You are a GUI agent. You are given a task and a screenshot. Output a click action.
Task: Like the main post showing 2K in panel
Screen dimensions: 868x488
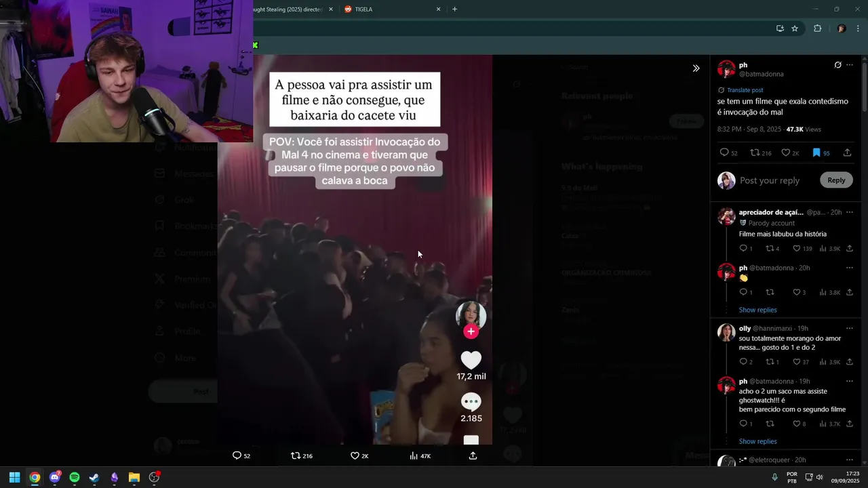tap(790, 153)
